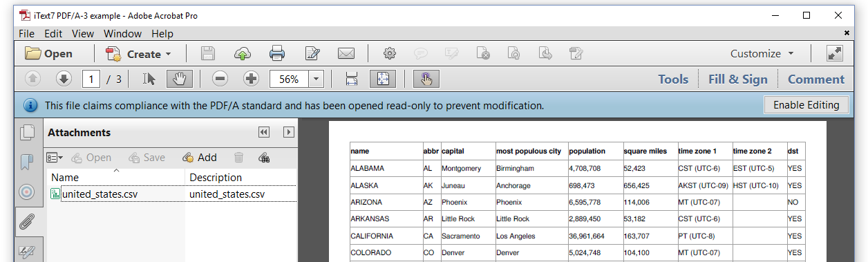The height and width of the screenshot is (262, 868).
Task: Click the Send email envelope icon
Action: (346, 53)
